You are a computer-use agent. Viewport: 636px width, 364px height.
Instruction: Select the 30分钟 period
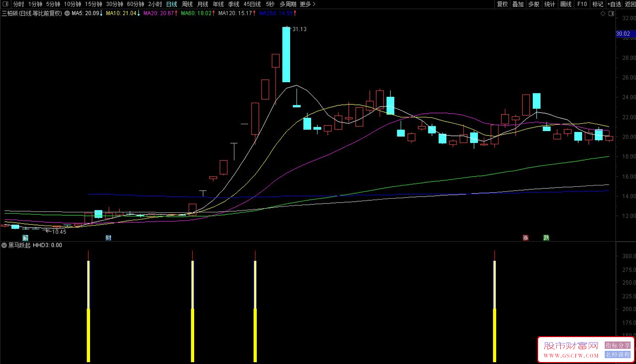click(114, 4)
